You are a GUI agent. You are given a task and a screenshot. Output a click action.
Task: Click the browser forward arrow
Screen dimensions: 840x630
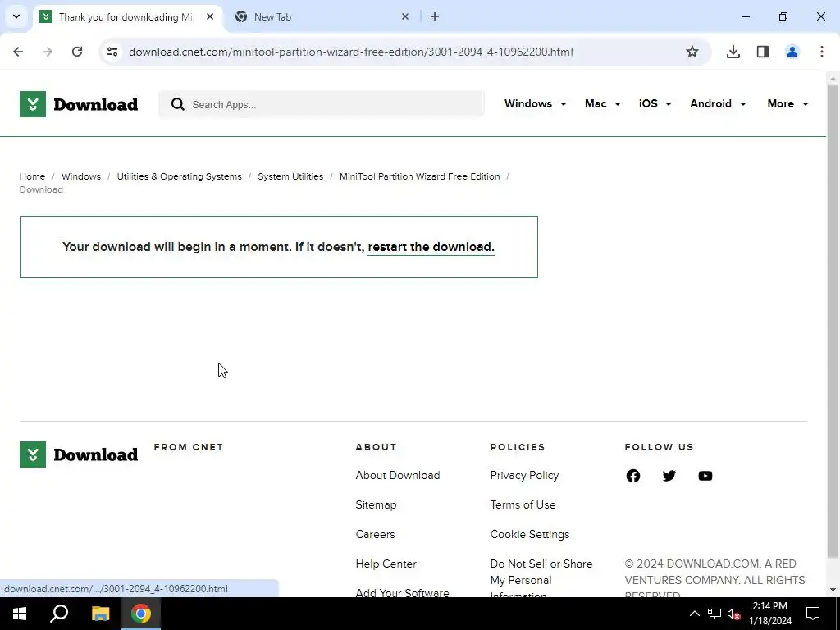tap(48, 52)
